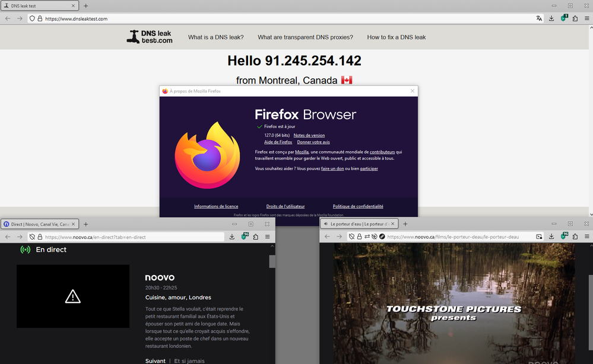Close the Direct | Noovo tab
Image resolution: width=593 pixels, height=364 pixels.
click(73, 224)
